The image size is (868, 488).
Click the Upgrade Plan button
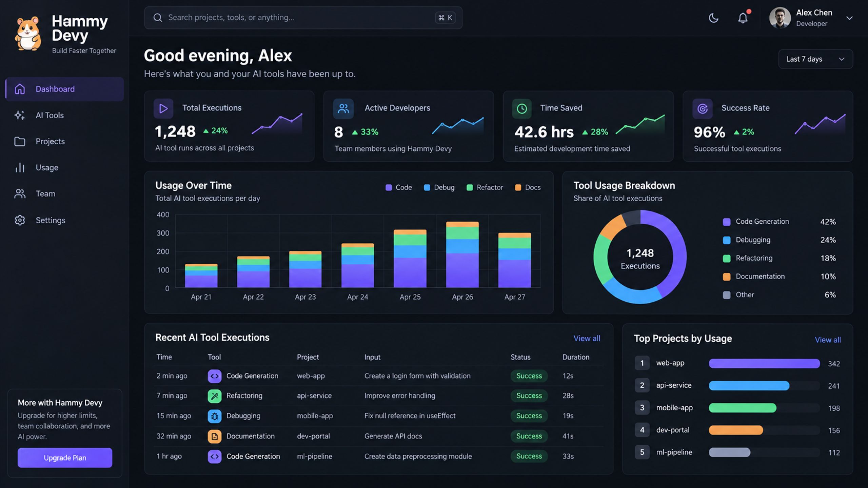pyautogui.click(x=65, y=458)
